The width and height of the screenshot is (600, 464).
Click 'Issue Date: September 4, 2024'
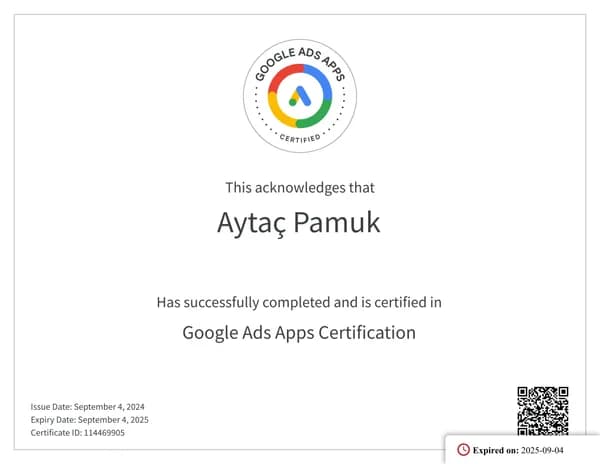tap(88, 407)
